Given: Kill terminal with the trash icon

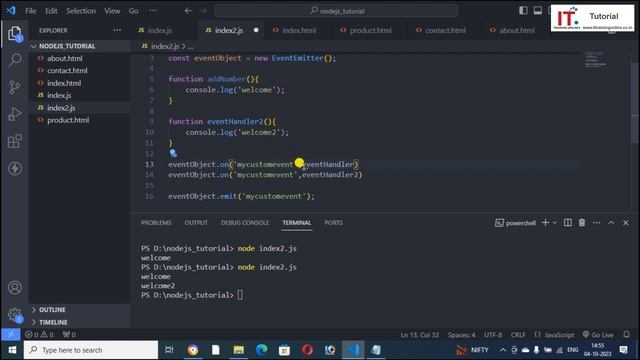Looking at the screenshot, I should (x=582, y=222).
